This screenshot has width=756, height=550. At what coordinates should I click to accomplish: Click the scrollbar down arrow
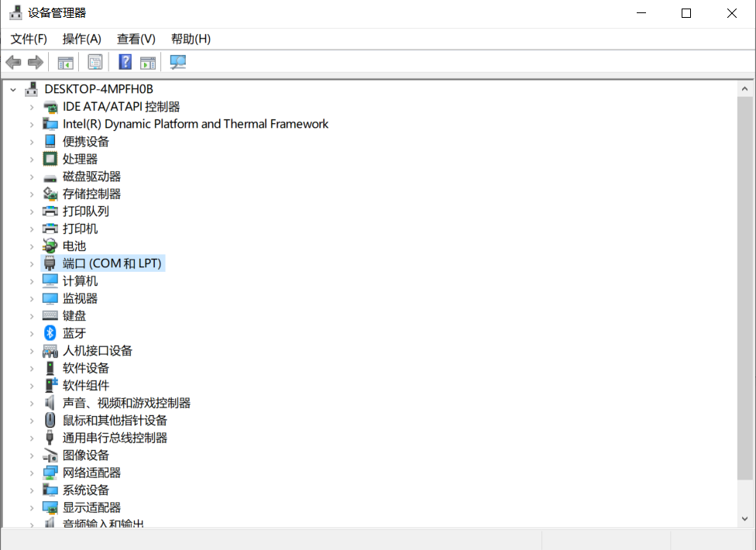point(744,519)
